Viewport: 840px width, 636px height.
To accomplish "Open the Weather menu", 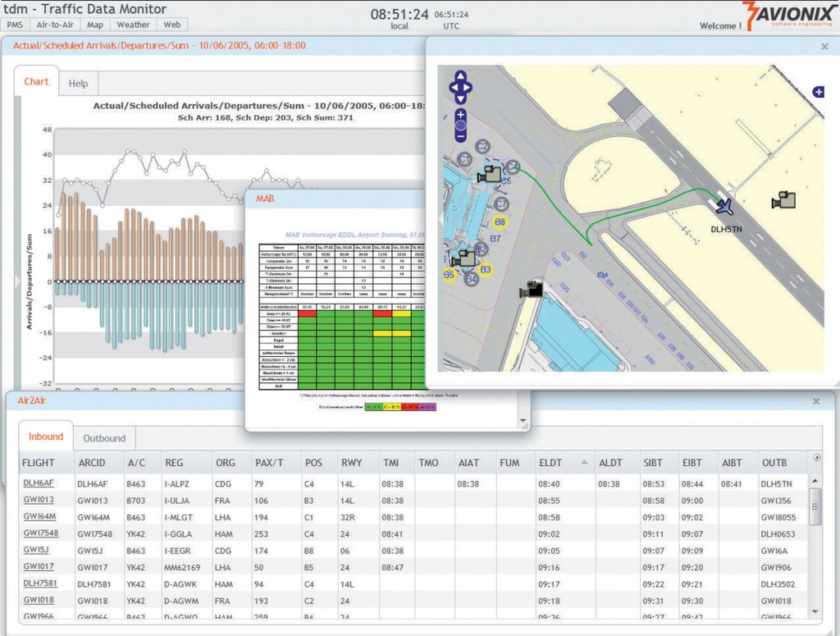I will click(x=133, y=25).
